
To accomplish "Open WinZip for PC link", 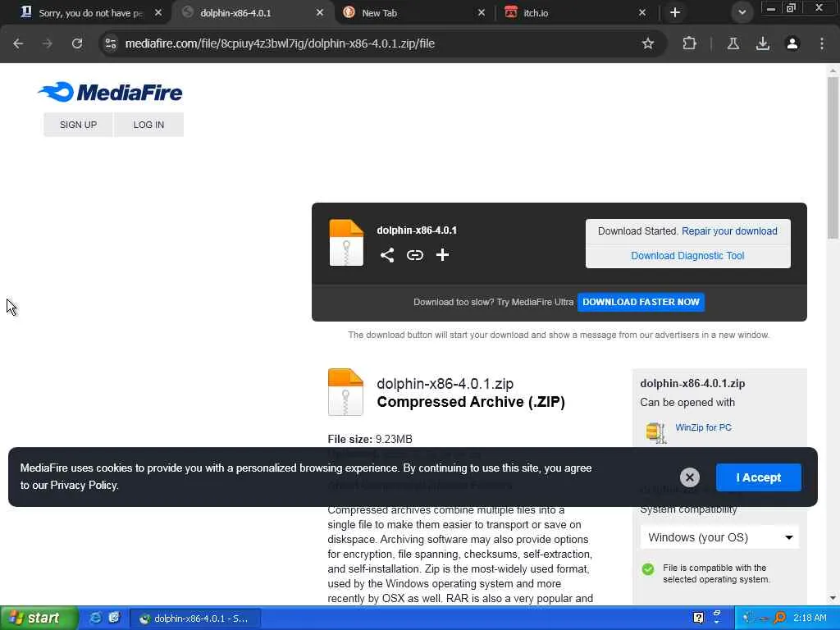I will (703, 427).
